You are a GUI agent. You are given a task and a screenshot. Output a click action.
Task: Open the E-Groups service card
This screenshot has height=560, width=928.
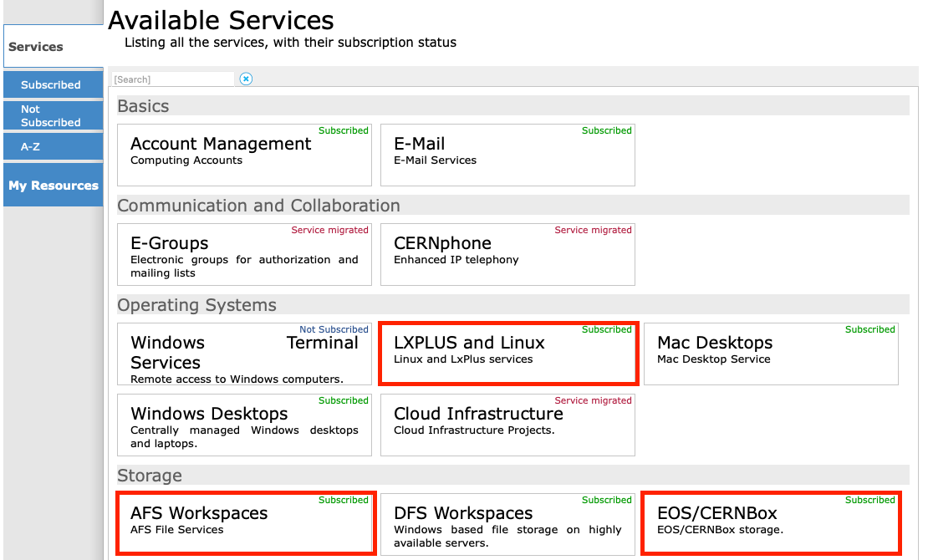(244, 255)
